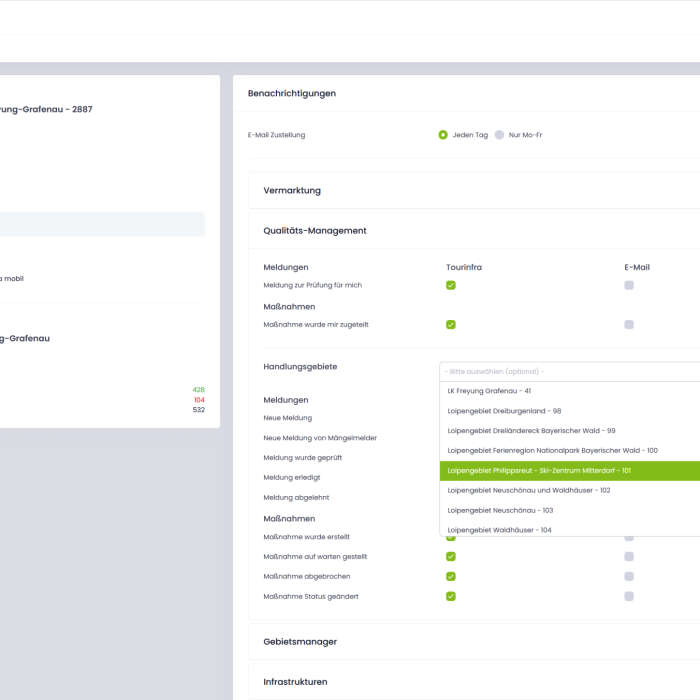
Task: Enable E-Mail for 'Meldung zur Prüfung für mich'
Action: click(629, 285)
